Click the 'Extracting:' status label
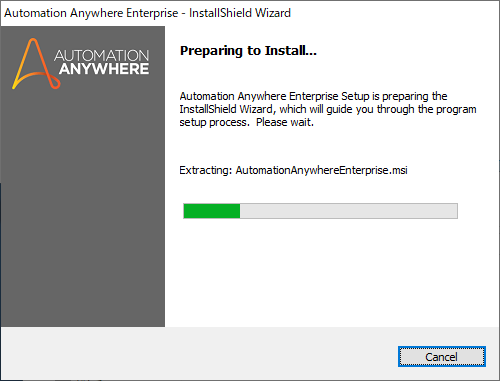The width and height of the screenshot is (500, 381). click(206, 170)
